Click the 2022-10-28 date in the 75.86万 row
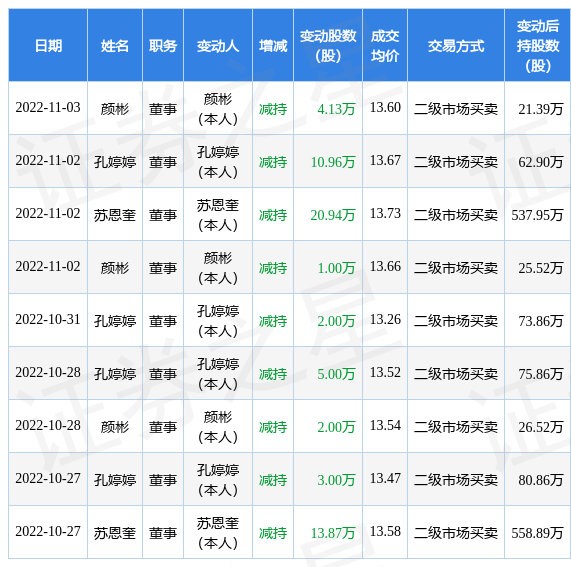 [48, 373]
